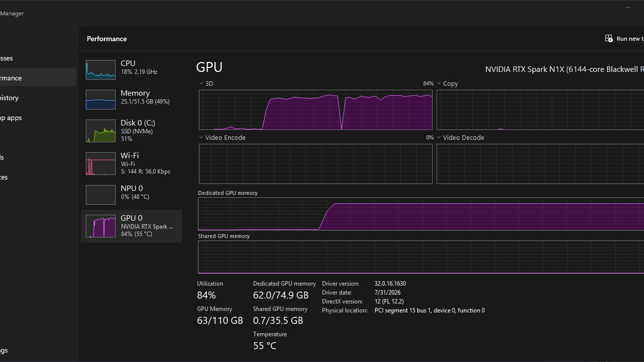Viewport: 644px width, 362px height.
Task: Click the Dedicated GPU memory graph
Action: click(421, 214)
